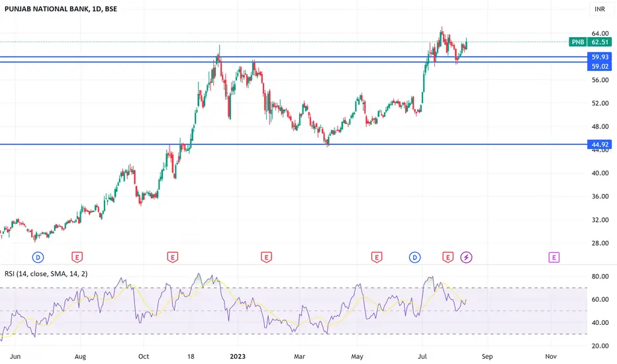
Task: Click the dividend D marker near June 2022
Action: (x=38, y=257)
